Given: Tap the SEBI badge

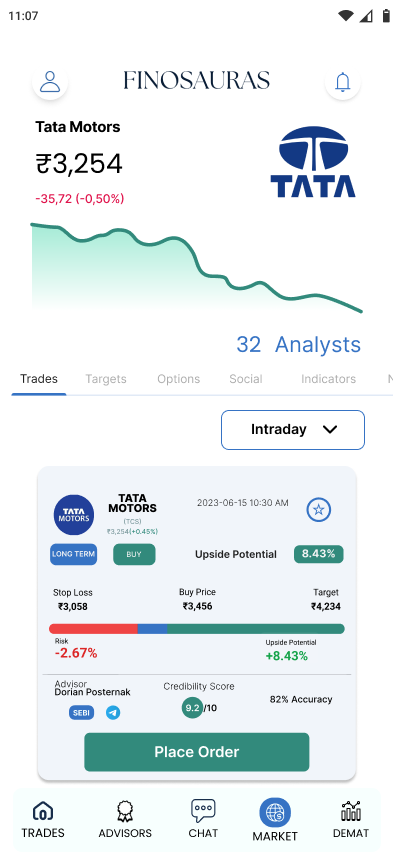Looking at the screenshot, I should tap(82, 712).
